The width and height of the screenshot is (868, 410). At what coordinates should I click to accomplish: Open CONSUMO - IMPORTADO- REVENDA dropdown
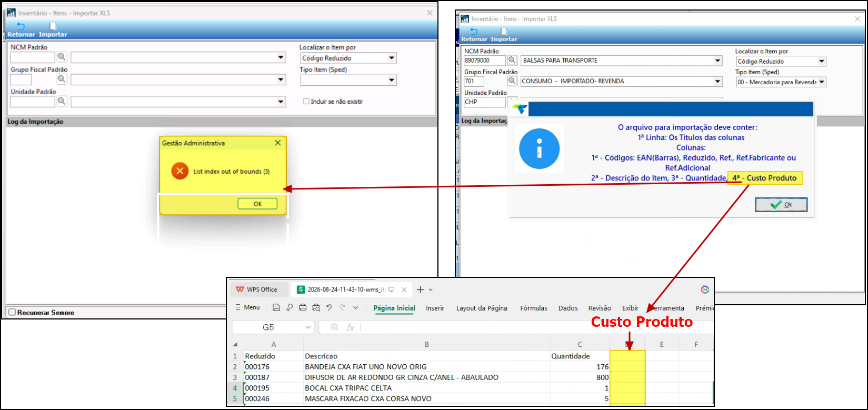click(x=718, y=81)
